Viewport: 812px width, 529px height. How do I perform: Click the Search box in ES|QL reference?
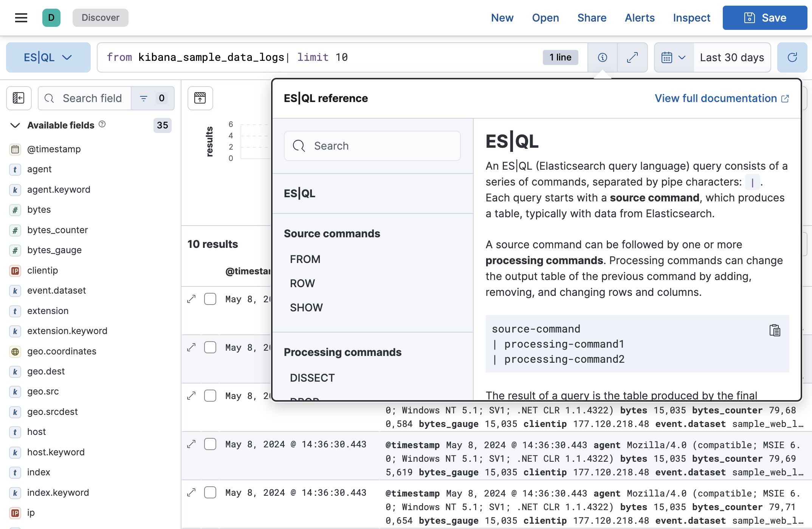coord(372,145)
